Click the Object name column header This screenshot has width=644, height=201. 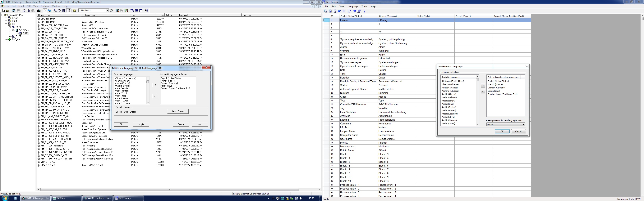click(x=58, y=15)
